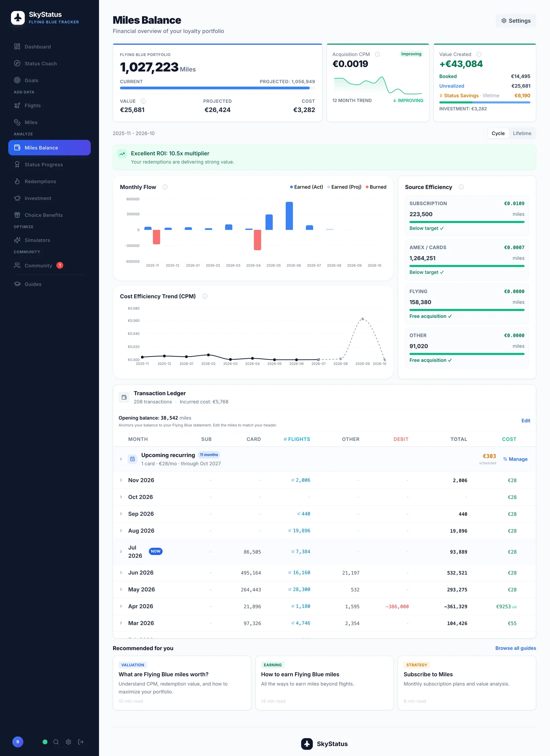Open Redemptions flame icon
This screenshot has height=756, width=550.
[x=17, y=181]
